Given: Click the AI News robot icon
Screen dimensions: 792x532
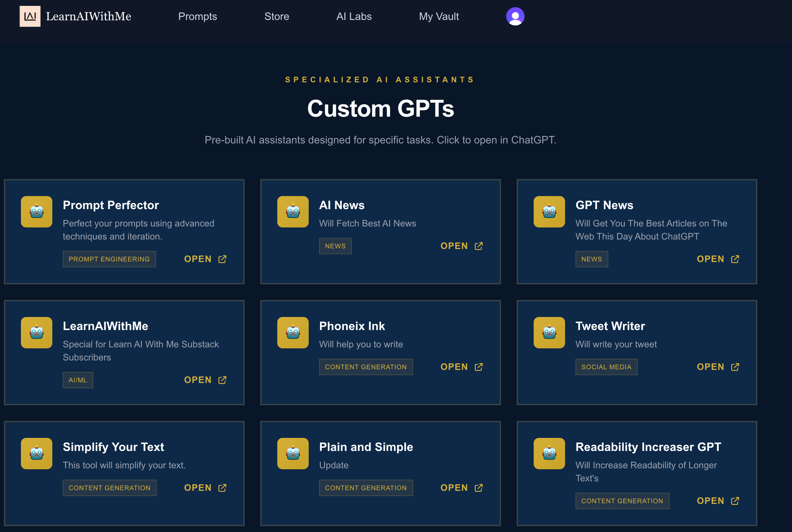Looking at the screenshot, I should [293, 212].
